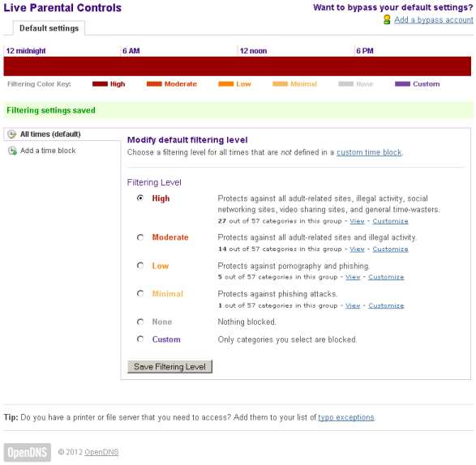The height and width of the screenshot is (465, 476).
Task: Click the bypass account user icon
Action: (x=387, y=19)
